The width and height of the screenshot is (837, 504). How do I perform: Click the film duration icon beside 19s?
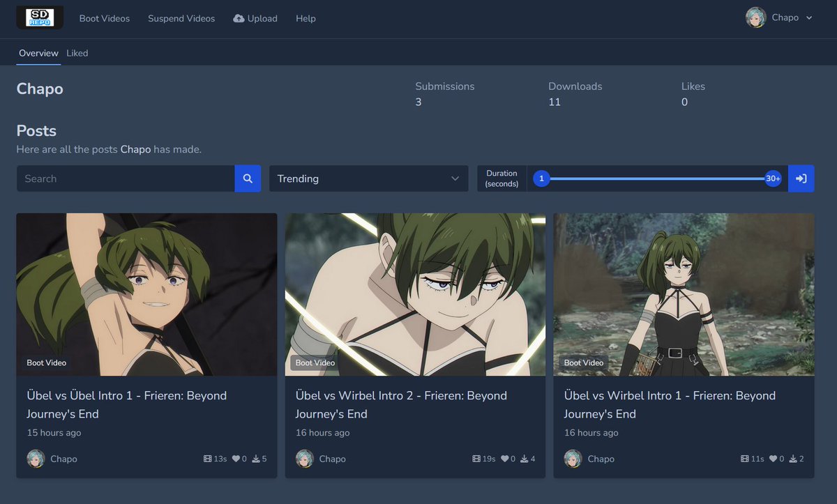click(x=476, y=459)
